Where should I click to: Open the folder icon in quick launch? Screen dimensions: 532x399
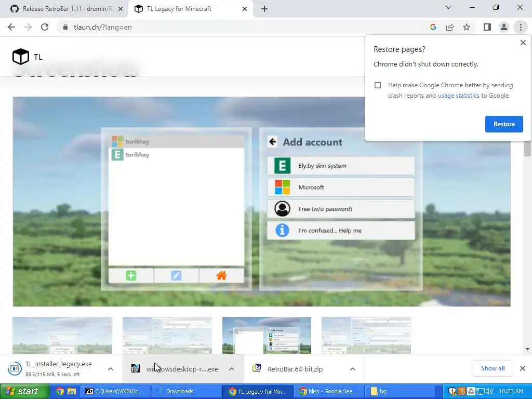(72, 392)
